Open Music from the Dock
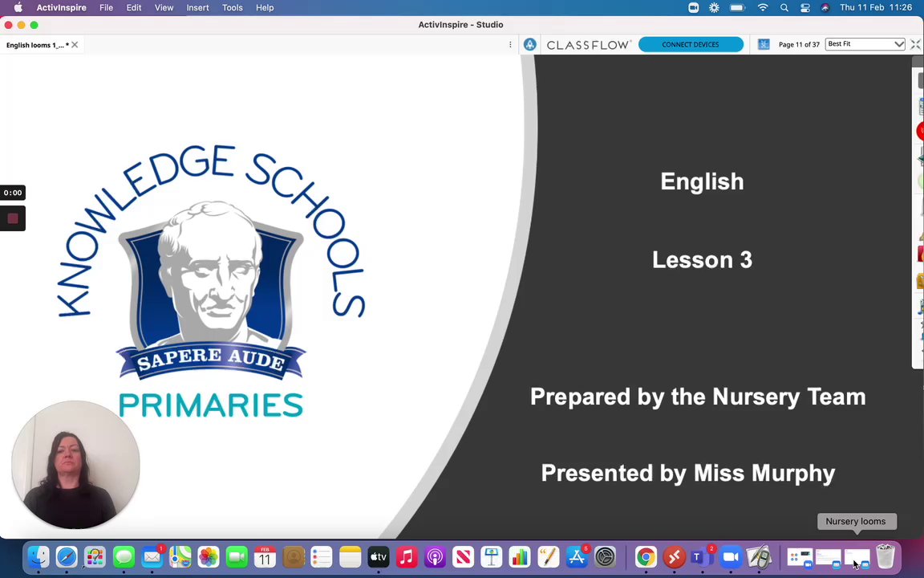Viewport: 924px width, 578px height. pyautogui.click(x=407, y=557)
